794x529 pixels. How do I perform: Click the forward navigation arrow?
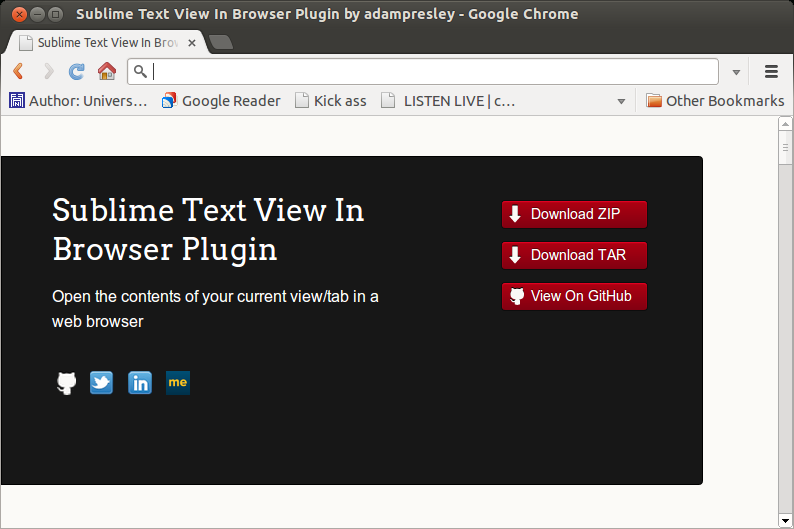pyautogui.click(x=48, y=71)
